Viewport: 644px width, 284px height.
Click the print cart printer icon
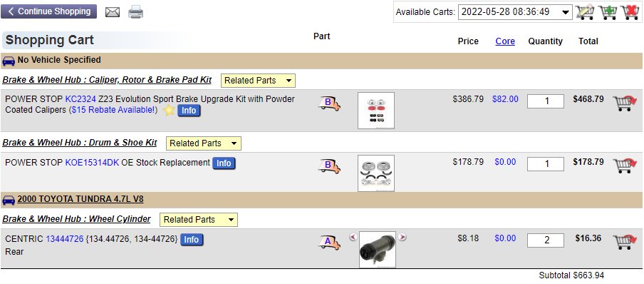135,11
